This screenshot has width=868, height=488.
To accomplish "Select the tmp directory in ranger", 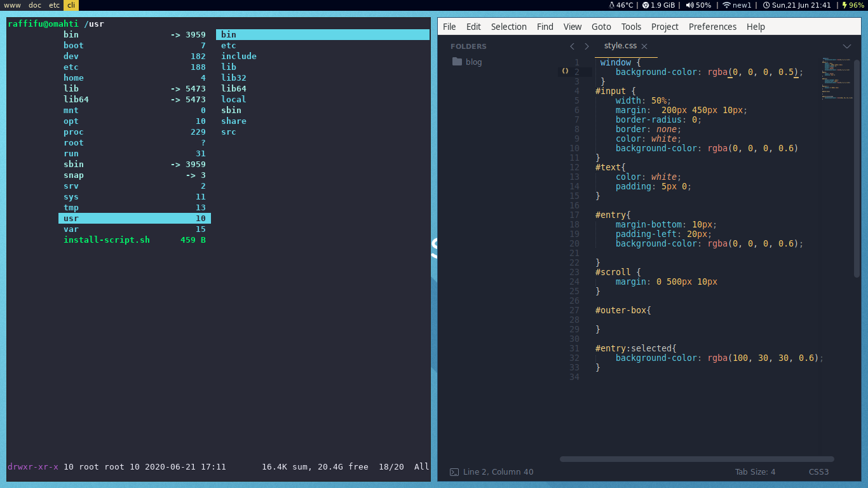I will pyautogui.click(x=135, y=207).
